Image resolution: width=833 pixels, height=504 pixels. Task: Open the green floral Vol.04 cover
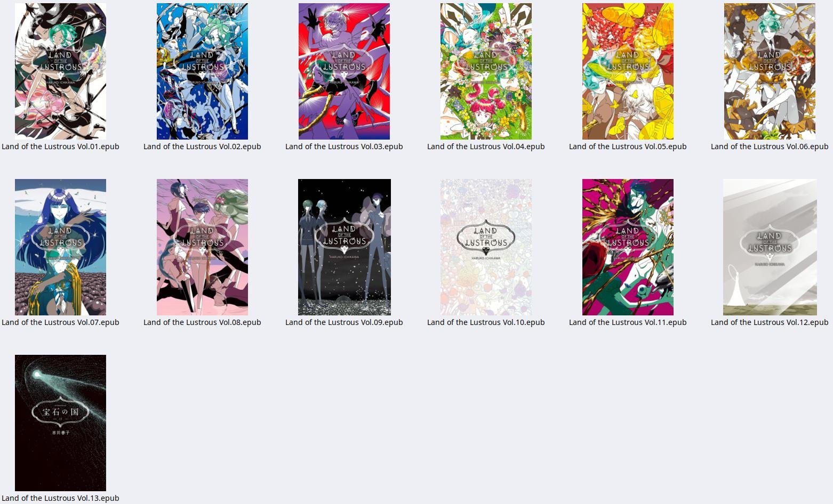coord(486,71)
